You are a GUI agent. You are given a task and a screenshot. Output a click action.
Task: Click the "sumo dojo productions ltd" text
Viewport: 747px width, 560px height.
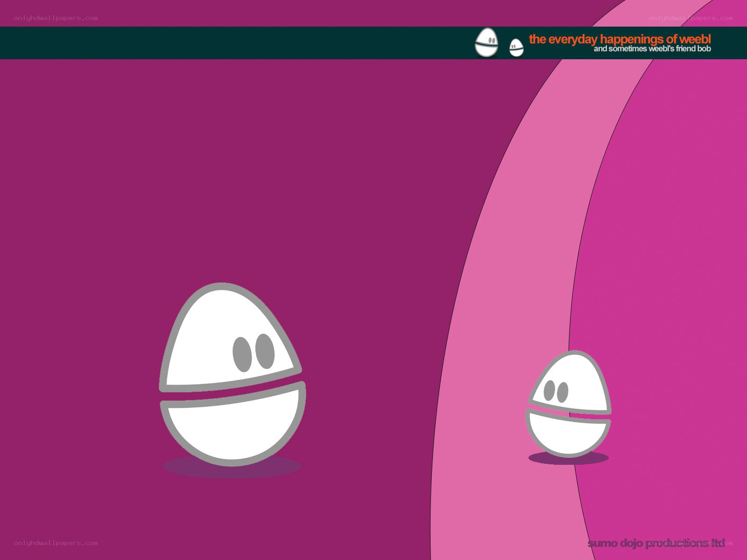[x=656, y=543]
